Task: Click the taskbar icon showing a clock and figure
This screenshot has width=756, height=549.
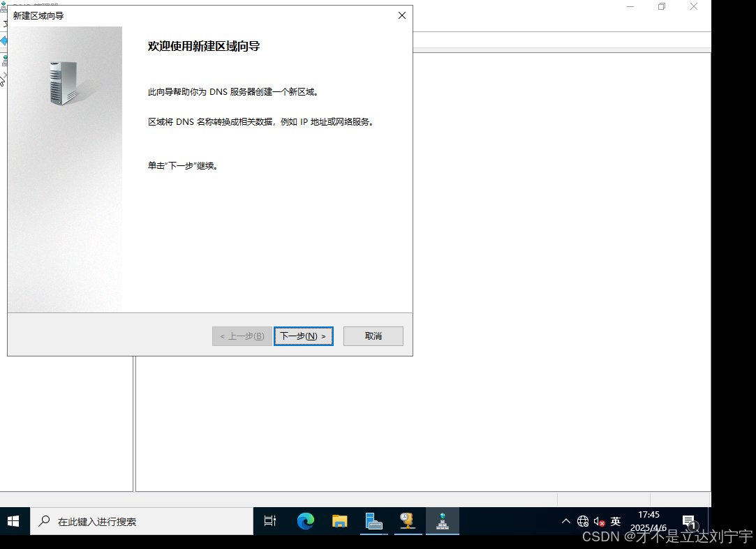Action: pyautogui.click(x=408, y=520)
